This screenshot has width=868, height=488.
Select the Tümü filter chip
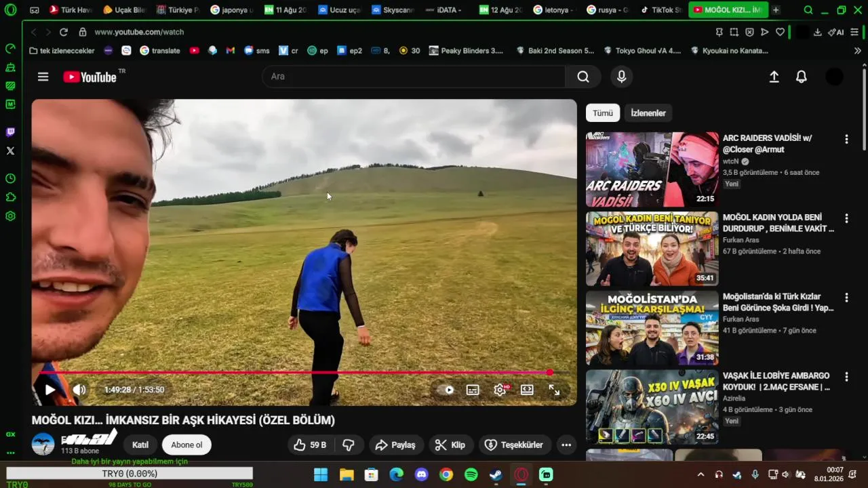click(603, 113)
